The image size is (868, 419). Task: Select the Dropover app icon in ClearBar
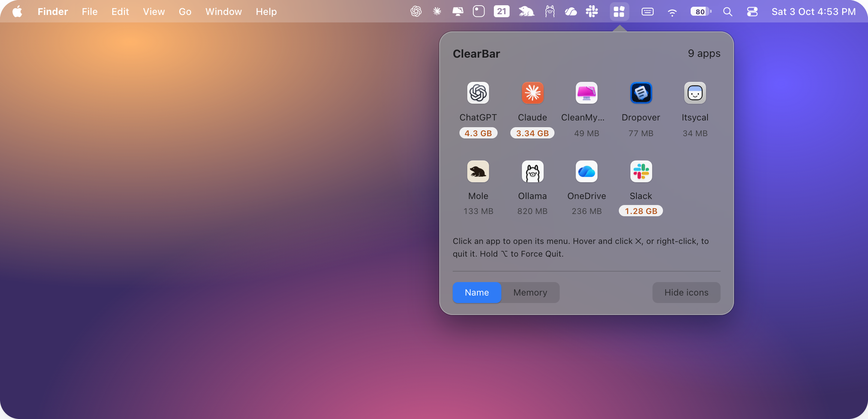coord(641,93)
